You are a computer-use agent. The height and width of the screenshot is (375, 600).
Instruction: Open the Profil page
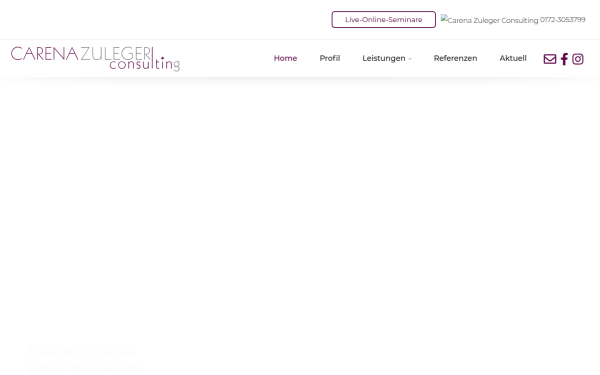pos(329,58)
